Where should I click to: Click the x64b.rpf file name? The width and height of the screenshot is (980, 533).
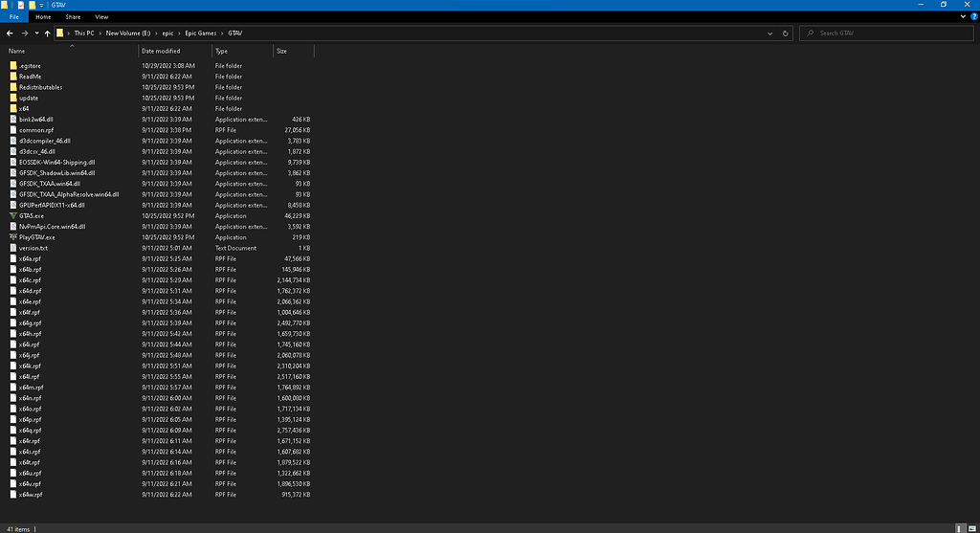pos(30,269)
